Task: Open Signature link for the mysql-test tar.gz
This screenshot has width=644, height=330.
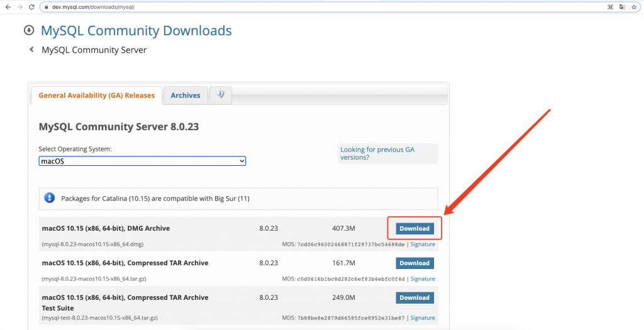Action: coord(423,317)
